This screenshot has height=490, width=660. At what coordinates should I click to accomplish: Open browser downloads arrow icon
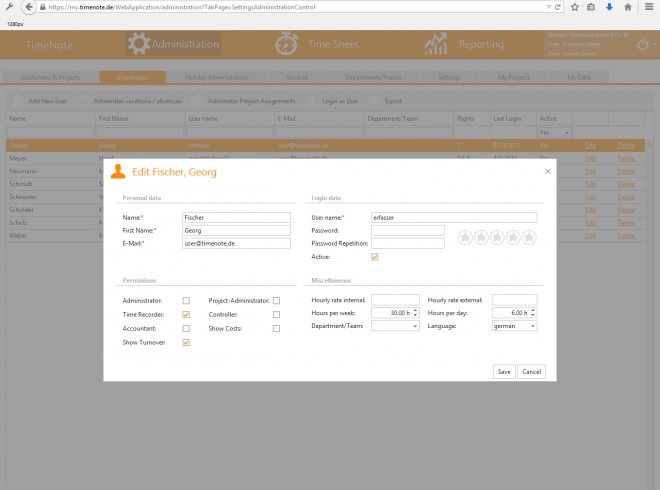point(609,7)
